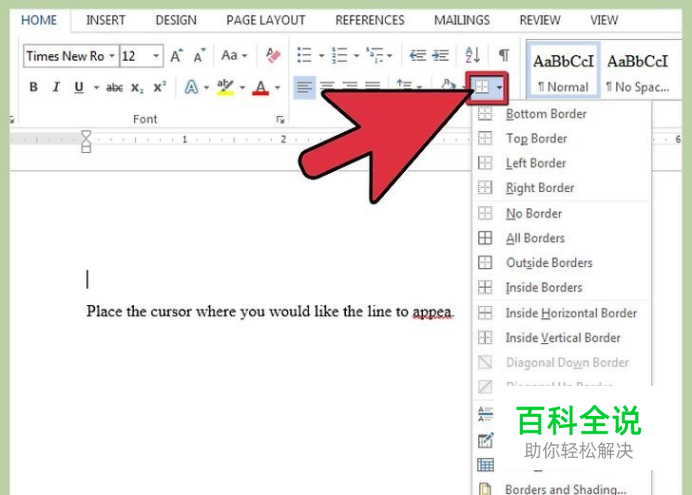
Task: Click the Multilevel List icon
Action: pyautogui.click(x=374, y=56)
